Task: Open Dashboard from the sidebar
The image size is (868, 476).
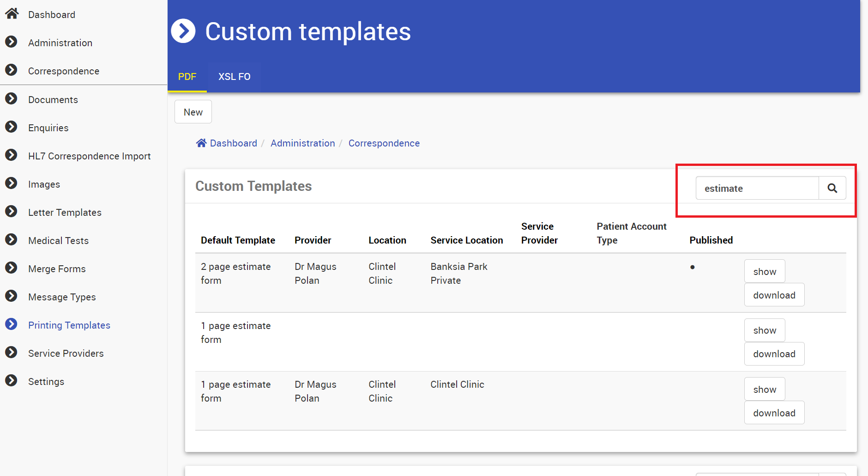Action: [52, 15]
